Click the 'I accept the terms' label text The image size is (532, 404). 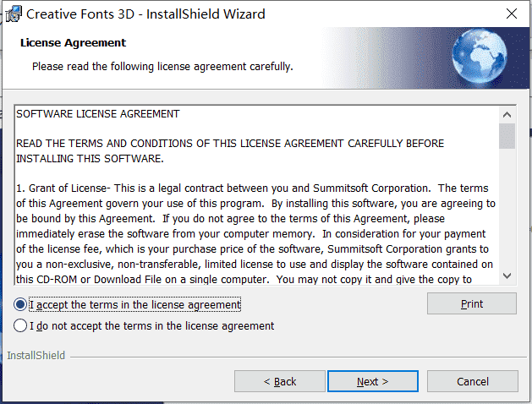click(135, 305)
